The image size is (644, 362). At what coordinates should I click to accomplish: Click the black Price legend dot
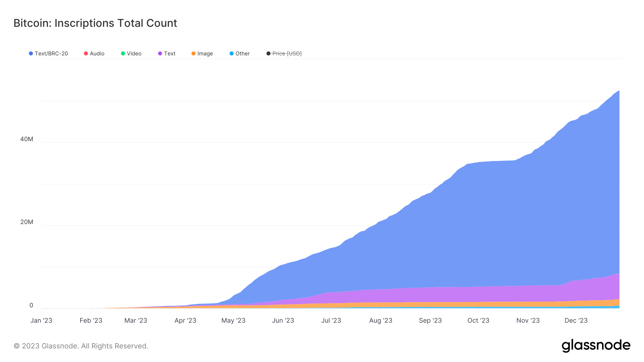pos(268,54)
